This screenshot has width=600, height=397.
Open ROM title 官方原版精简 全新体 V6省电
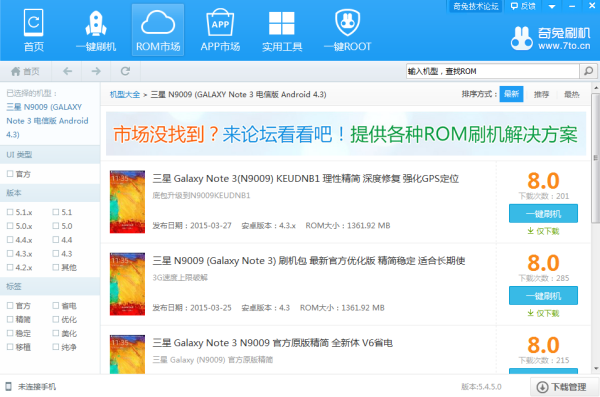(x=272, y=343)
